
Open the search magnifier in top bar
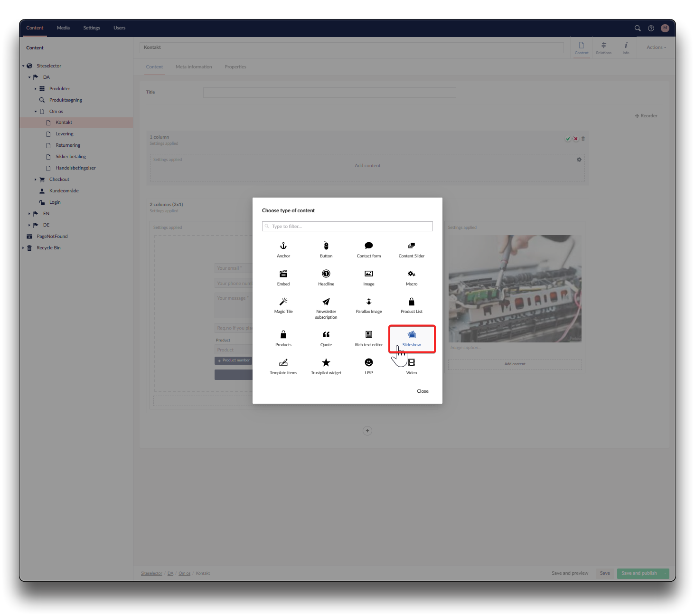pyautogui.click(x=638, y=28)
